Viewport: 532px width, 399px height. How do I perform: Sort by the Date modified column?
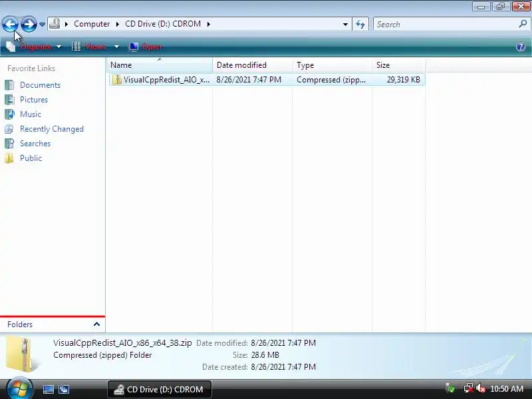(x=252, y=65)
